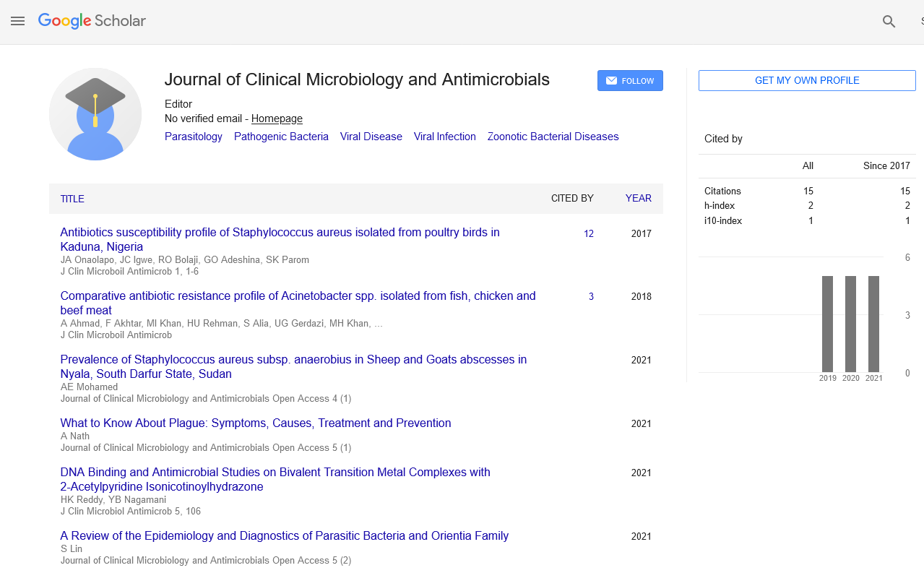Open Review of Epidemiology and Diagnostics article
Screen dimensions: 924x573
point(284,535)
